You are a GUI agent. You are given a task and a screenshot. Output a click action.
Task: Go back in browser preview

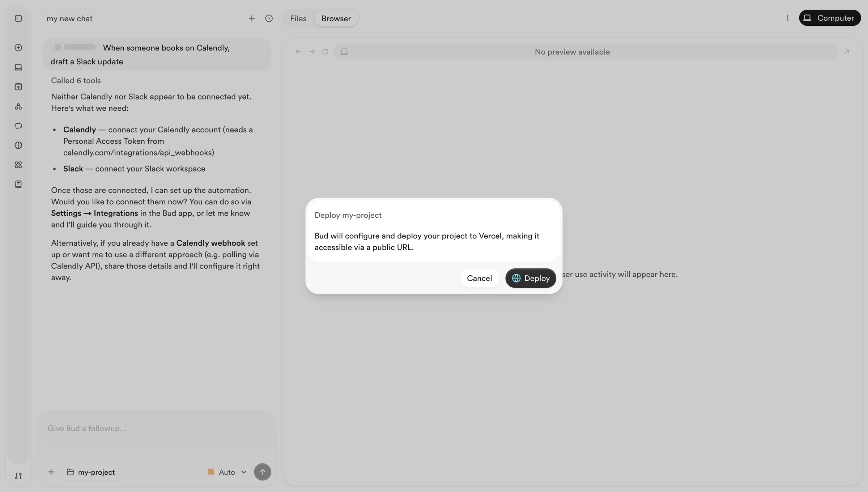tap(298, 52)
